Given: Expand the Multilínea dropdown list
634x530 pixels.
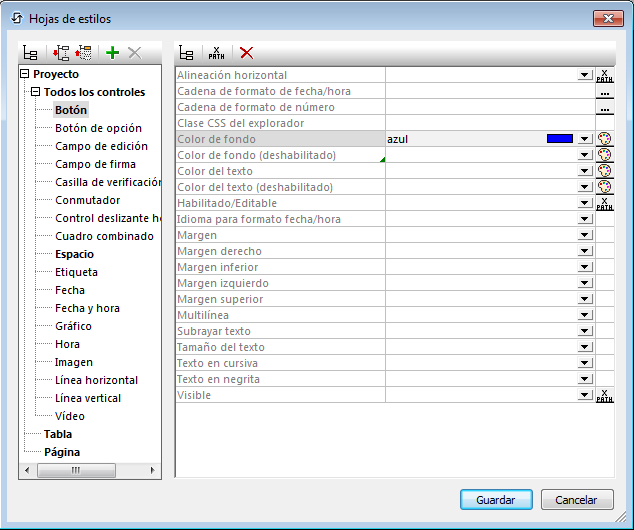Looking at the screenshot, I should pyautogui.click(x=585, y=315).
